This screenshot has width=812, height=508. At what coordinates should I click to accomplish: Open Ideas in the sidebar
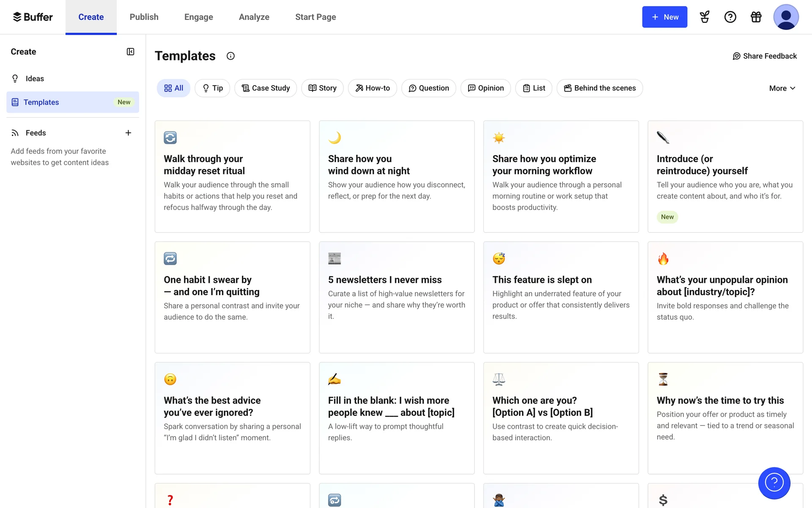click(x=35, y=79)
